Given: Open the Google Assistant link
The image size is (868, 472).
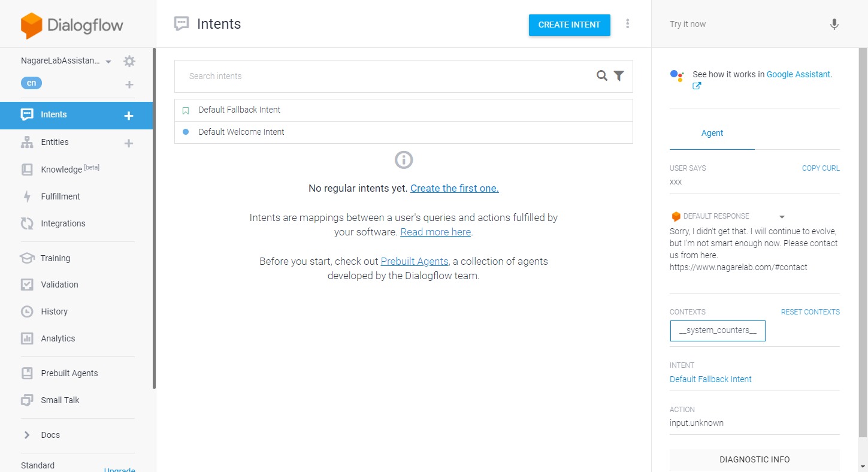Looking at the screenshot, I should tap(799, 74).
